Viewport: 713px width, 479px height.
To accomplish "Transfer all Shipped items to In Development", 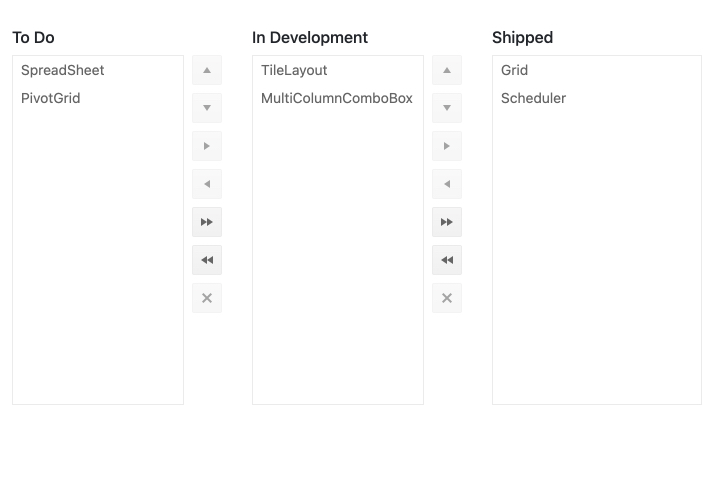I will [x=447, y=260].
